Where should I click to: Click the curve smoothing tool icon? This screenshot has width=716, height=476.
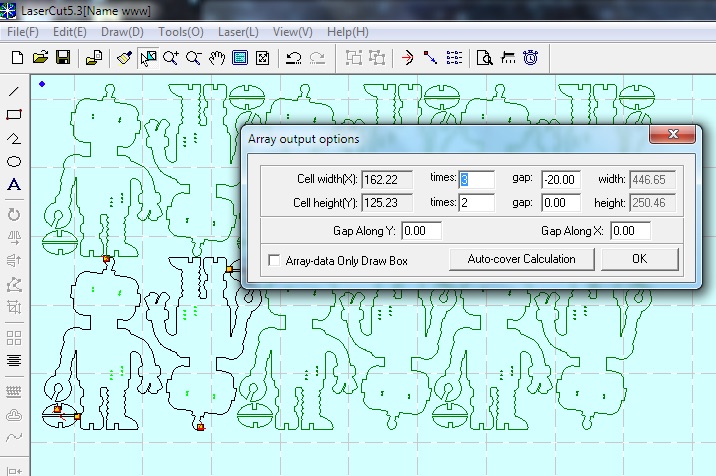tap(14, 438)
